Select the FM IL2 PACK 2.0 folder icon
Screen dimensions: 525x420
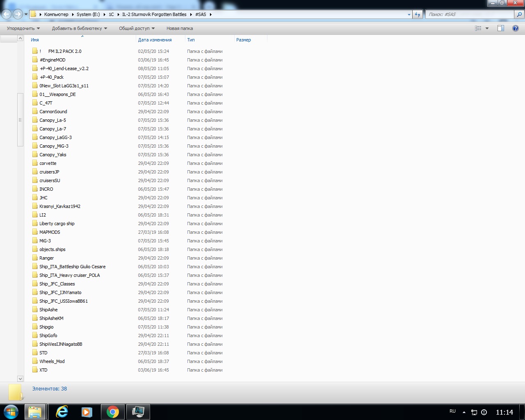pyautogui.click(x=35, y=51)
